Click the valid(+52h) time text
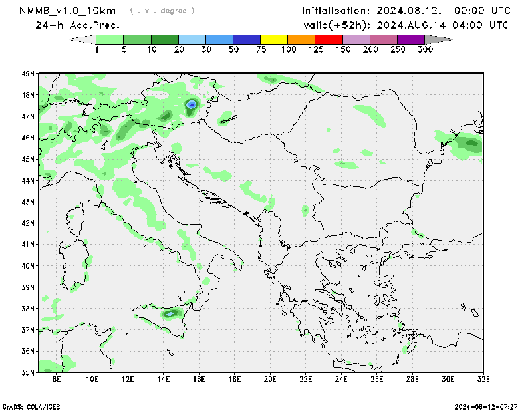532x411 pixels. 406,25
